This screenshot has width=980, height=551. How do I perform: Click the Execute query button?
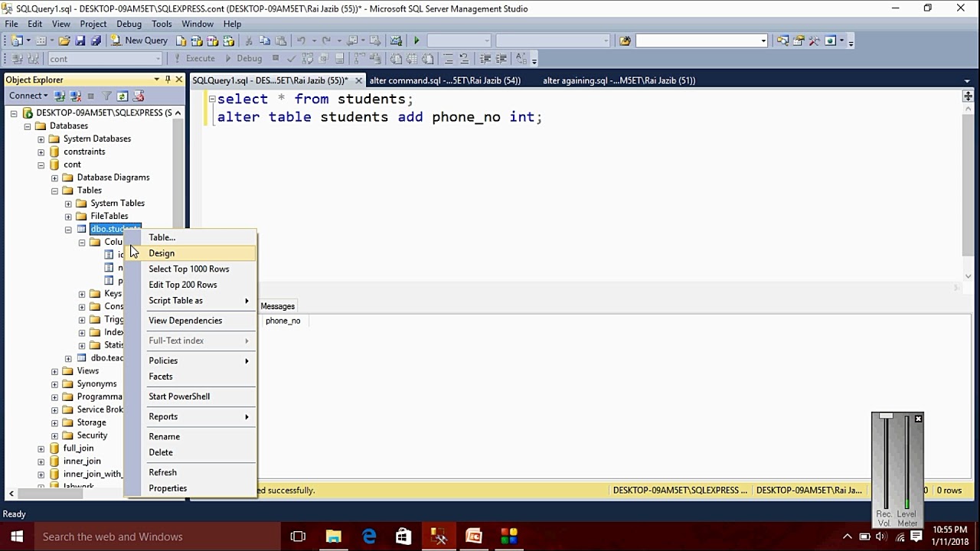point(194,58)
